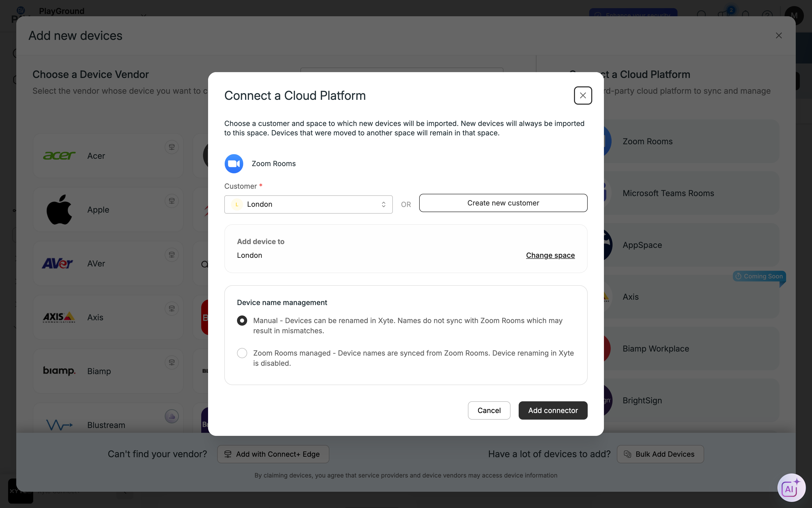The image size is (812, 508).
Task: Click the London customer avatar badge
Action: 237,204
